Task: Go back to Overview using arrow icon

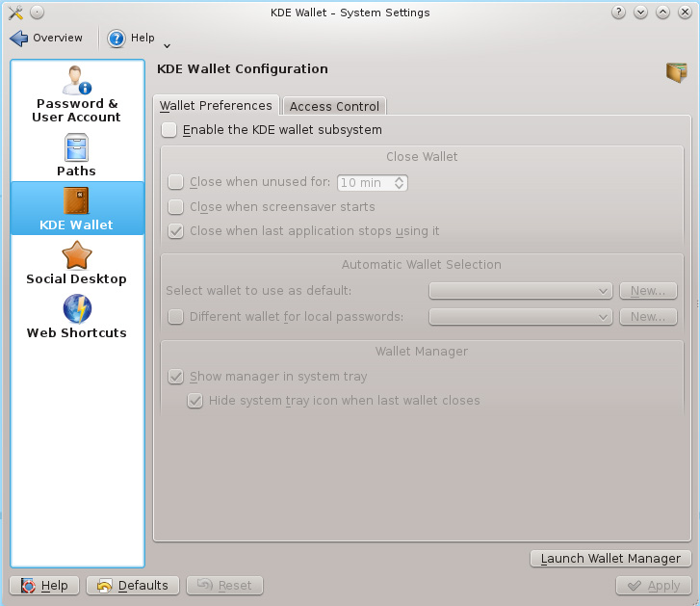Action: pos(18,38)
